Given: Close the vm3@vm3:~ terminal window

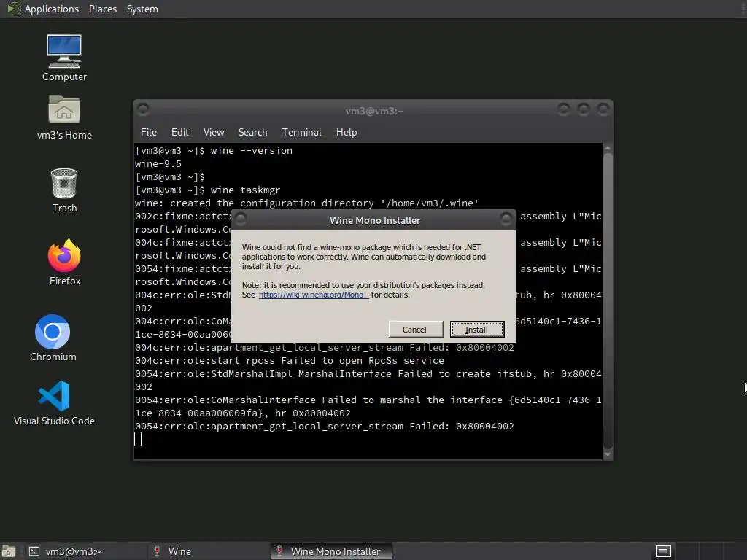Looking at the screenshot, I should [x=603, y=109].
